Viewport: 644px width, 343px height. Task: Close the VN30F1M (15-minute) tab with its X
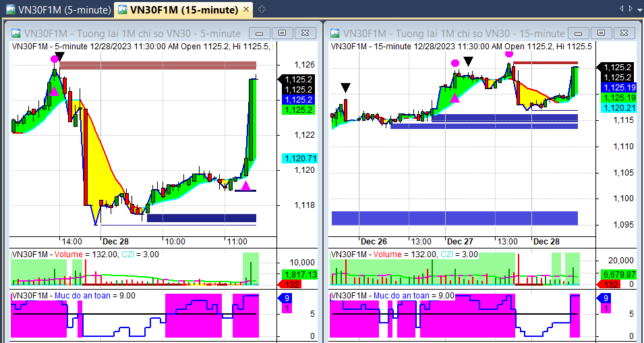pyautogui.click(x=246, y=9)
